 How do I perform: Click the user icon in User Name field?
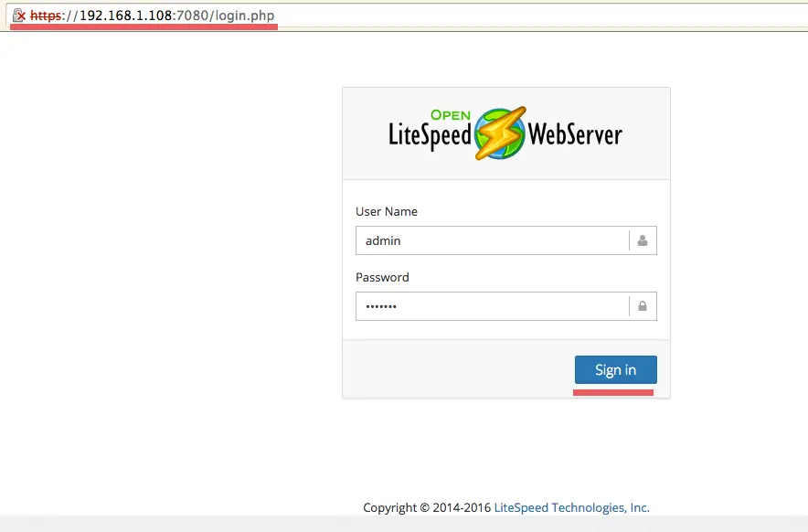click(x=643, y=241)
